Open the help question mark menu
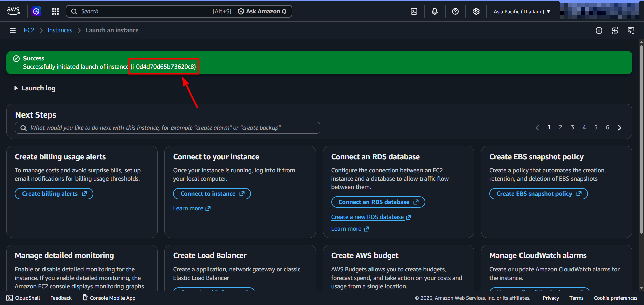This screenshot has height=305, width=644. click(x=455, y=11)
